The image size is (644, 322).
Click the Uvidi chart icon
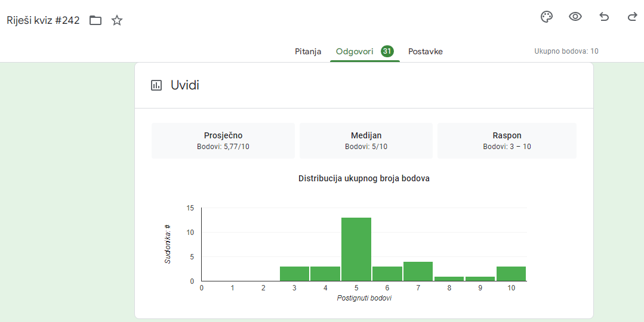(156, 85)
